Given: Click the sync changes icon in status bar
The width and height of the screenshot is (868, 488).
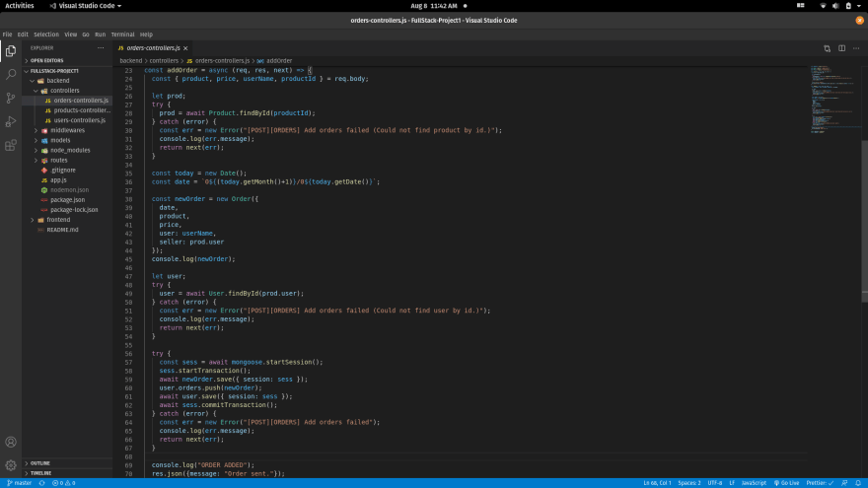Looking at the screenshot, I should click(x=42, y=483).
